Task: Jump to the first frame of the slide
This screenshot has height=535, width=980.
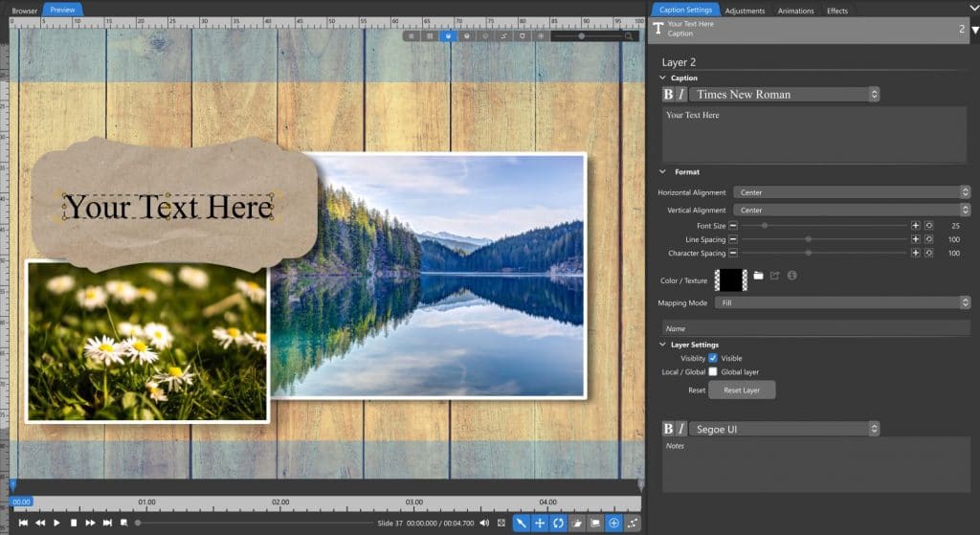Action: (23, 523)
